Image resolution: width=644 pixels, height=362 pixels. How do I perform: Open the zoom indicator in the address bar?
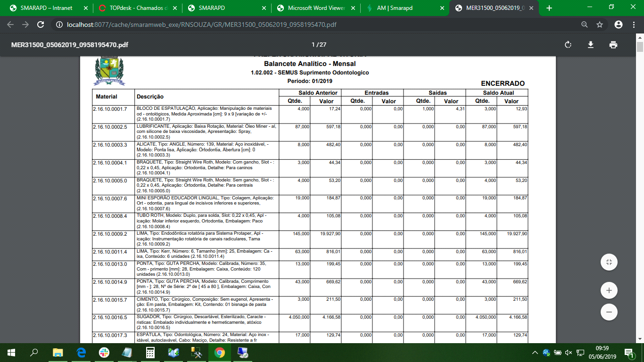pos(585,25)
